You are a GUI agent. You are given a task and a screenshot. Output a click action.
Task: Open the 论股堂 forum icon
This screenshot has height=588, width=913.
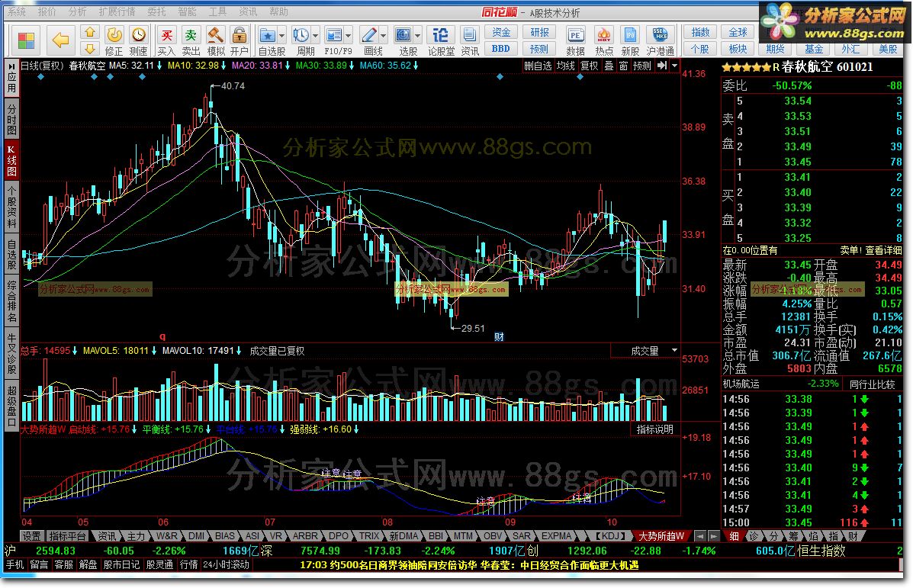pyautogui.click(x=441, y=40)
